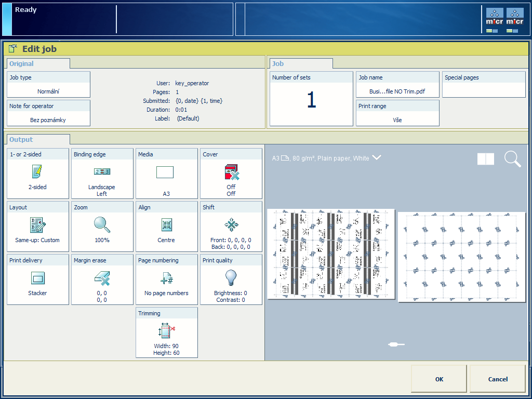The image size is (532, 399).
Task: Click the front side page preview thumbnail
Action: [x=331, y=254]
